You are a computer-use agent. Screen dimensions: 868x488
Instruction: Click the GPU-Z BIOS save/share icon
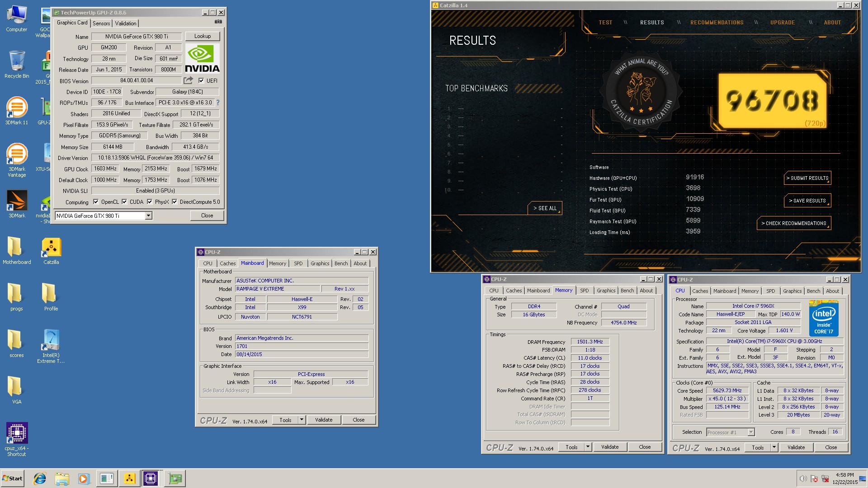pos(188,80)
